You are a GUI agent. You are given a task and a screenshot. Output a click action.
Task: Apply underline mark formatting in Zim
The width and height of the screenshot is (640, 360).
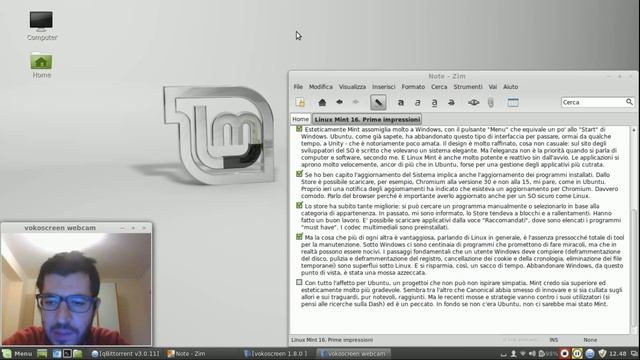(x=434, y=103)
